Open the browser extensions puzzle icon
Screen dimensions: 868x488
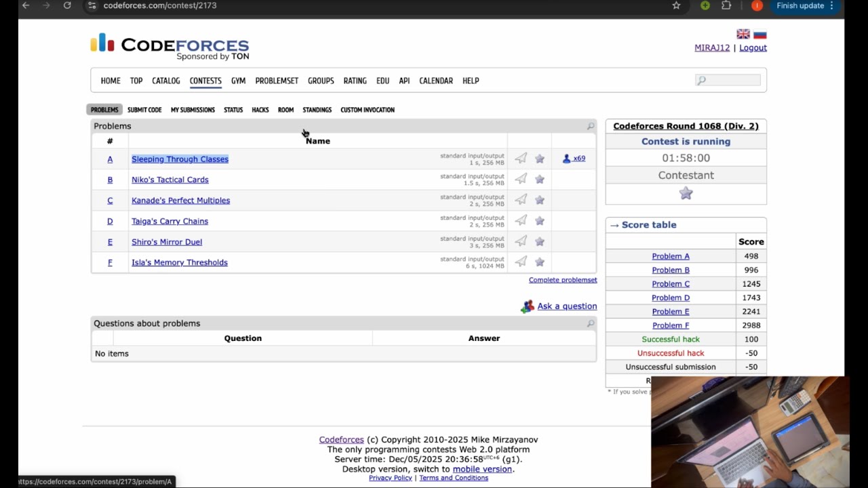point(726,5)
